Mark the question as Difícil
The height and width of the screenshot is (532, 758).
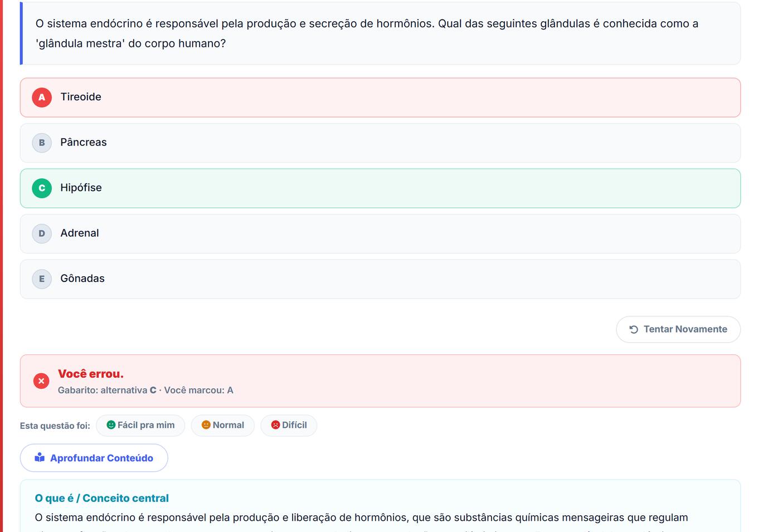pos(289,425)
